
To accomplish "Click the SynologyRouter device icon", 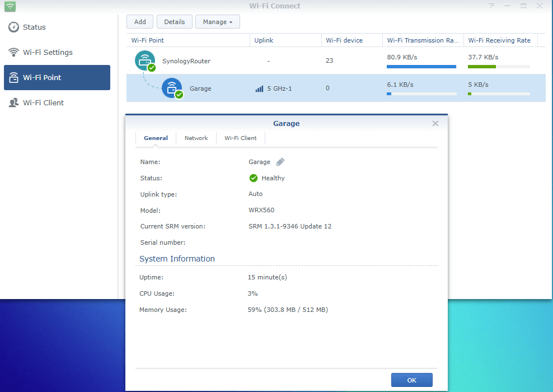I will click(x=145, y=60).
